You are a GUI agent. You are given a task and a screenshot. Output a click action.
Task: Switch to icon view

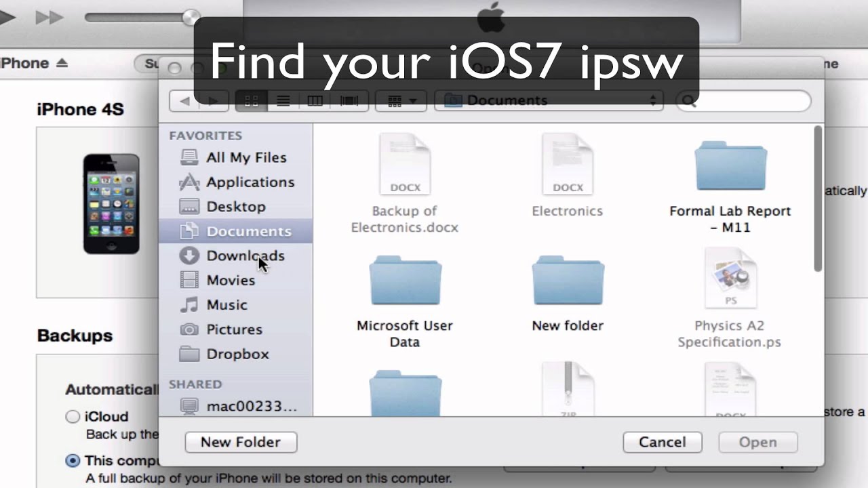click(251, 101)
